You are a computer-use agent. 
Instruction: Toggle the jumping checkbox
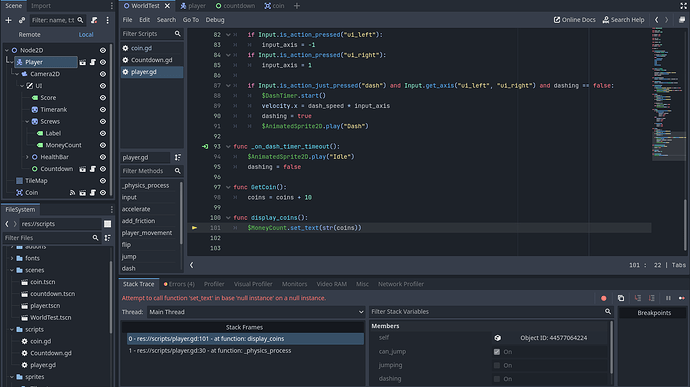497,365
